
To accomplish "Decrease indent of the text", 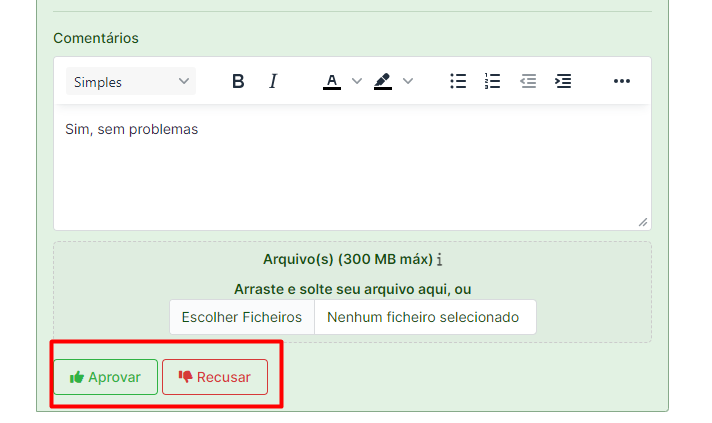I will pyautogui.click(x=528, y=82).
